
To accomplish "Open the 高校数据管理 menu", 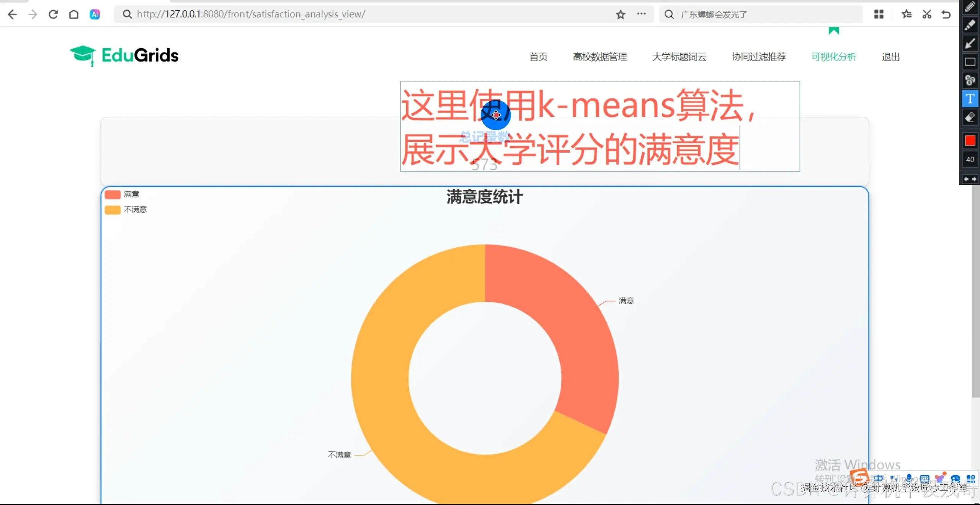I will pos(600,57).
